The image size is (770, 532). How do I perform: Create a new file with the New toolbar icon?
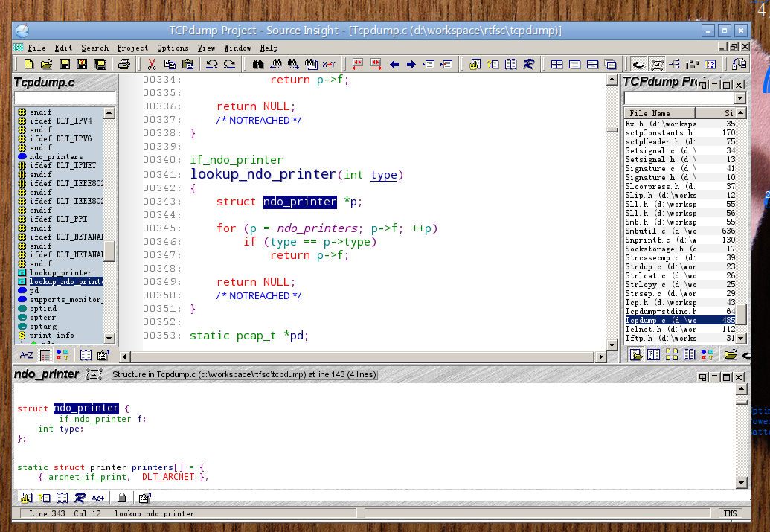tap(28, 64)
